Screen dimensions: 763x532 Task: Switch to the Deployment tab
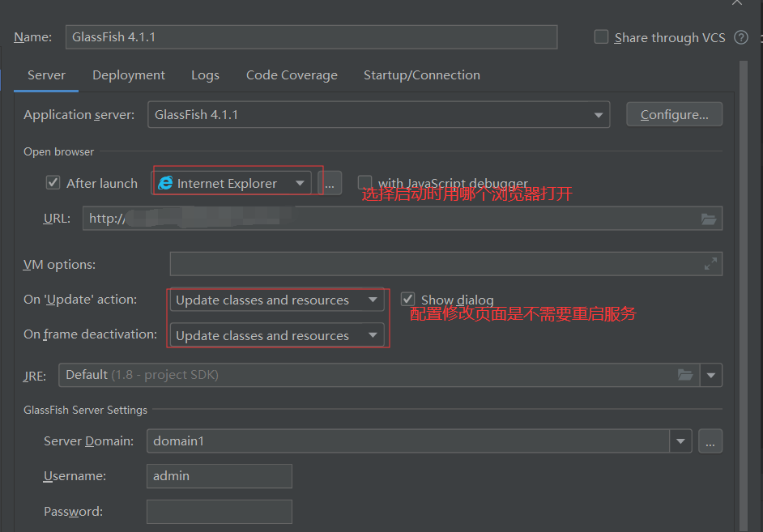pos(129,75)
